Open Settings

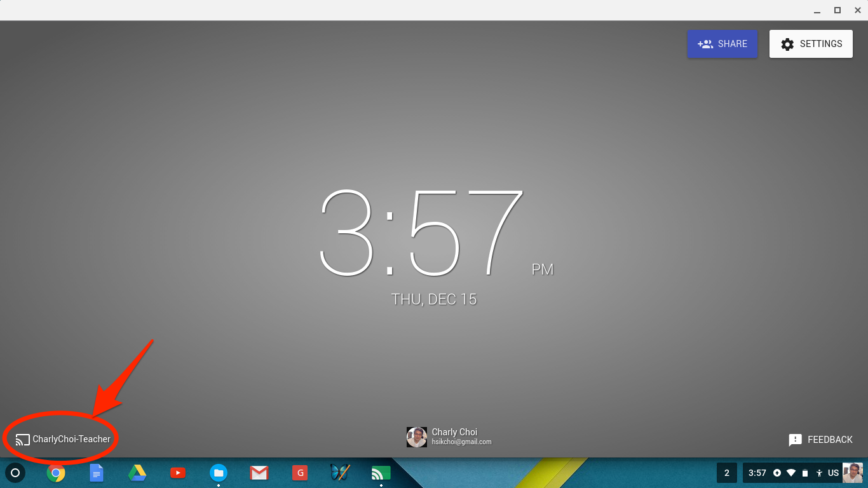pyautogui.click(x=811, y=44)
